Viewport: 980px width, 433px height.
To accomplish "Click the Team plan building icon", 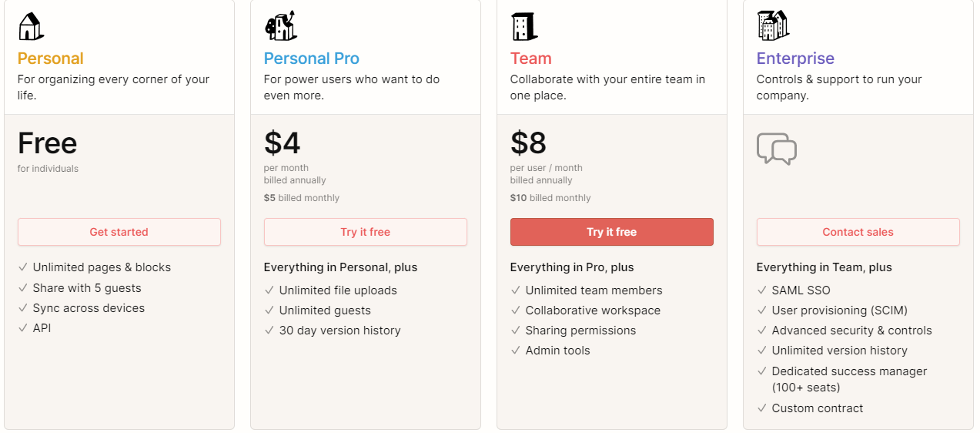I will point(523,26).
